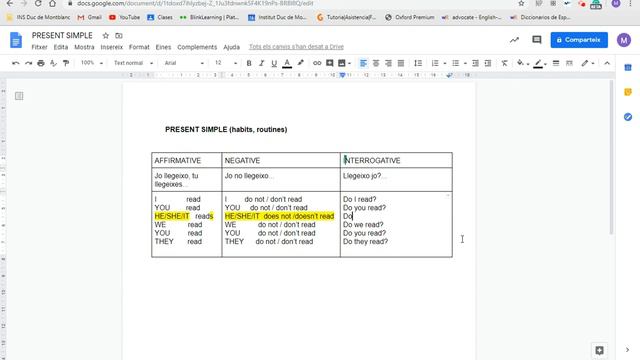Expand bulleted list style dropdown arrow
This screenshot has height=360, width=640.
[x=465, y=64]
